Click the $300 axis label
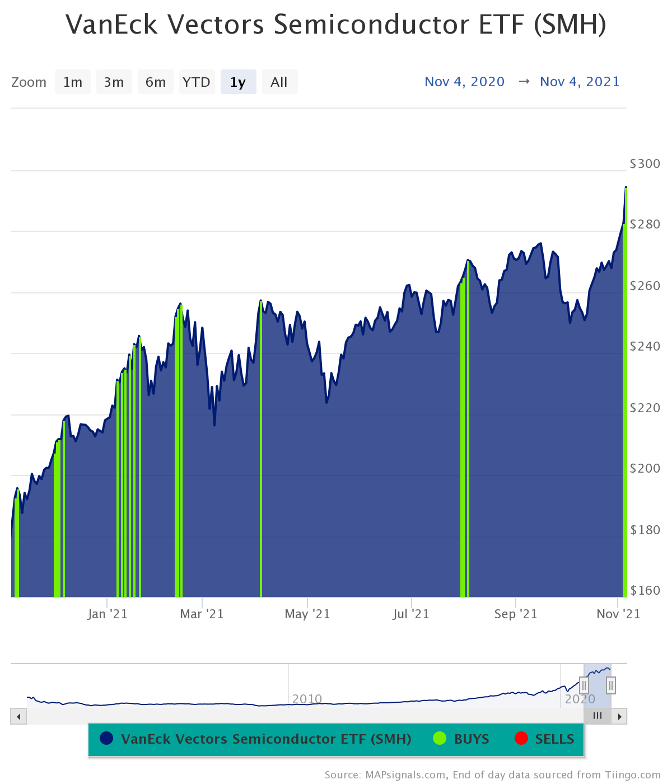Viewport: 672px width, 784px height. (645, 164)
